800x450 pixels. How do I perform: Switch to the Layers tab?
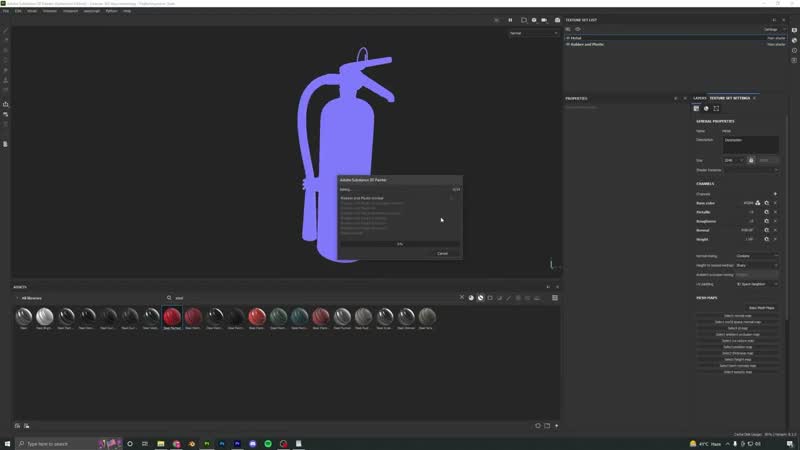[x=699, y=98]
